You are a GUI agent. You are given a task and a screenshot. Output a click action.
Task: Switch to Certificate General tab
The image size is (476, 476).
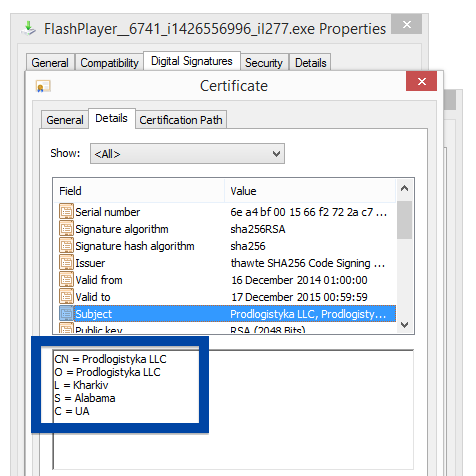click(x=65, y=120)
